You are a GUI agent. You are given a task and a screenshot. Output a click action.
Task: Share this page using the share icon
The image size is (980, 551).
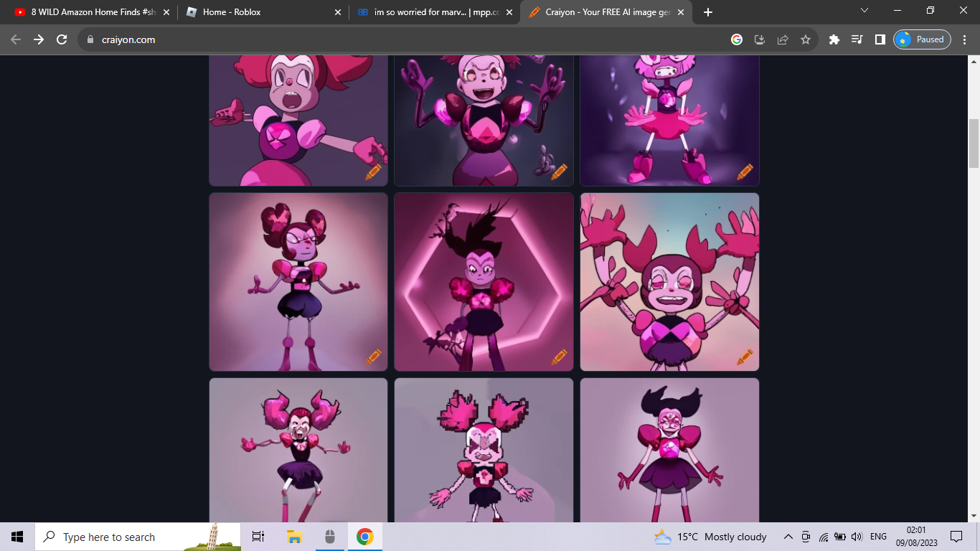click(783, 39)
